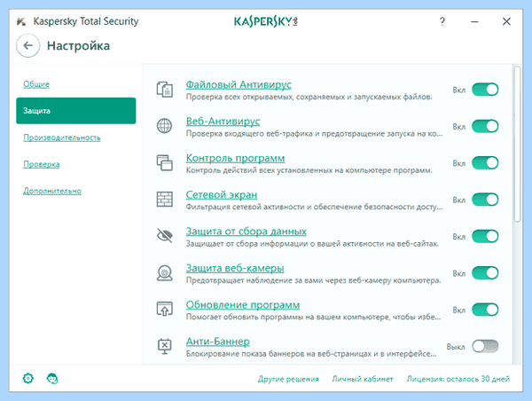Screen dimensions: 532x401
Task: Open help via question mark icon
Action: 442,21
